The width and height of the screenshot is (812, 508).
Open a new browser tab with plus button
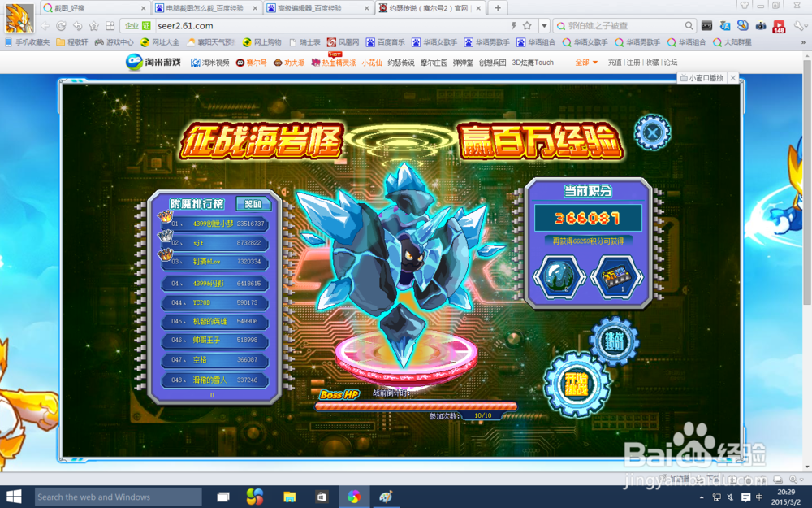[498, 8]
